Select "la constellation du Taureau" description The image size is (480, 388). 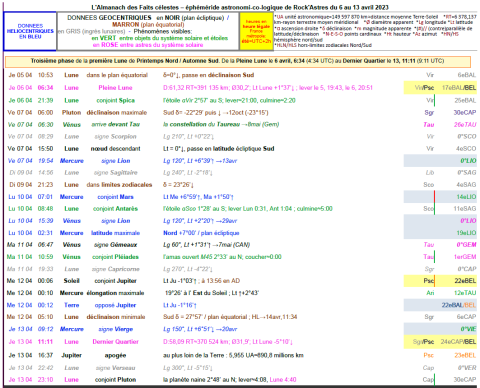click(x=201, y=124)
